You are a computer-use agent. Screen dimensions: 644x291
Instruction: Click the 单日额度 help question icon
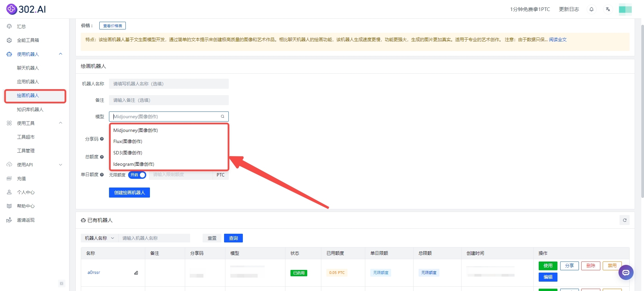click(102, 174)
